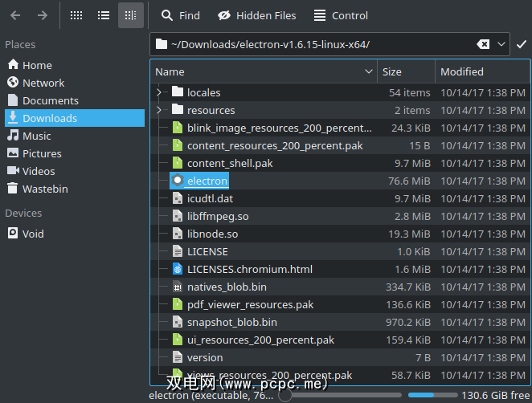
Task: Confirm location with checkmark button
Action: click(x=522, y=44)
